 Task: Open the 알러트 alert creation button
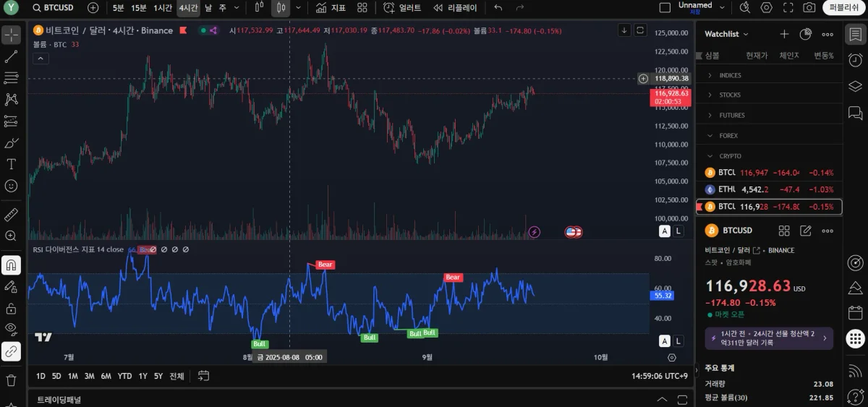[x=402, y=8]
